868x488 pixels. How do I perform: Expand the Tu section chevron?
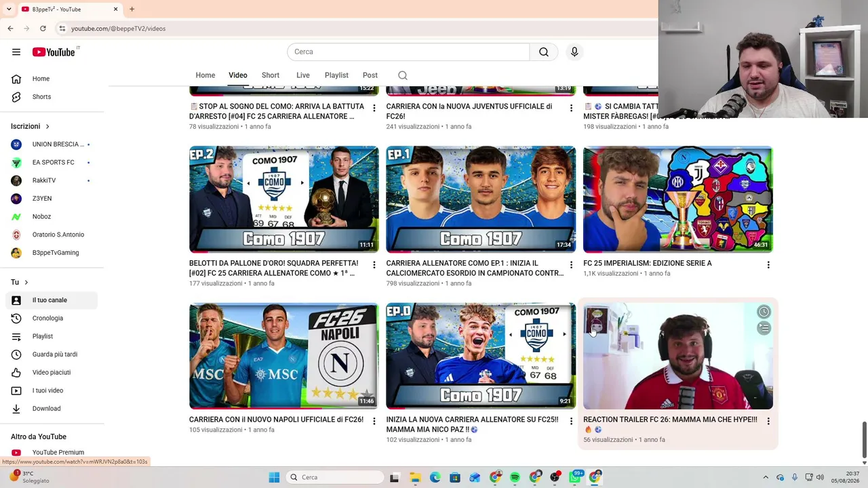click(20, 282)
